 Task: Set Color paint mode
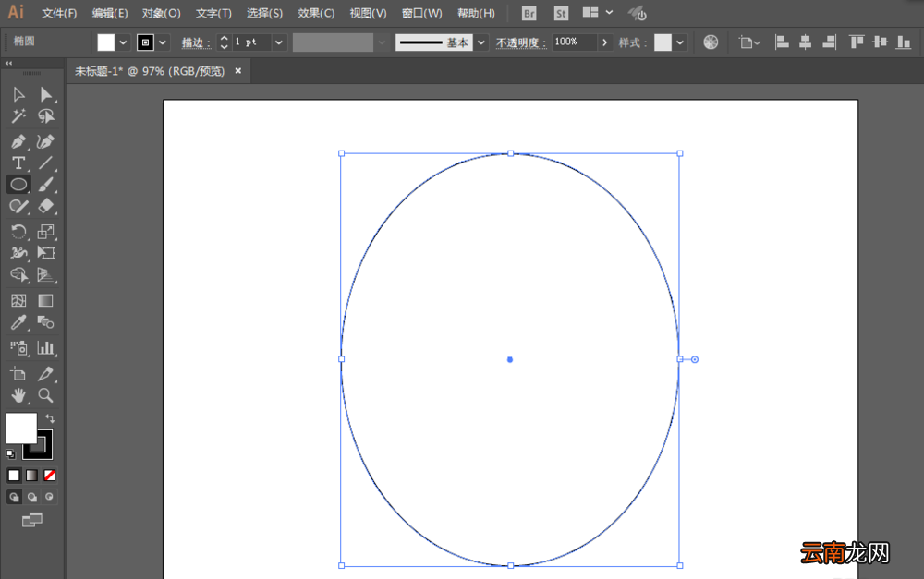pos(14,476)
